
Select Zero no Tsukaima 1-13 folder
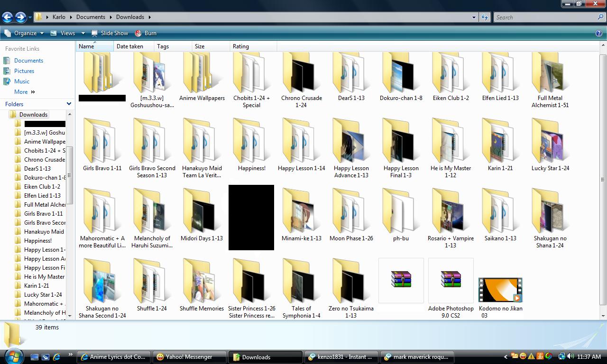351,288
